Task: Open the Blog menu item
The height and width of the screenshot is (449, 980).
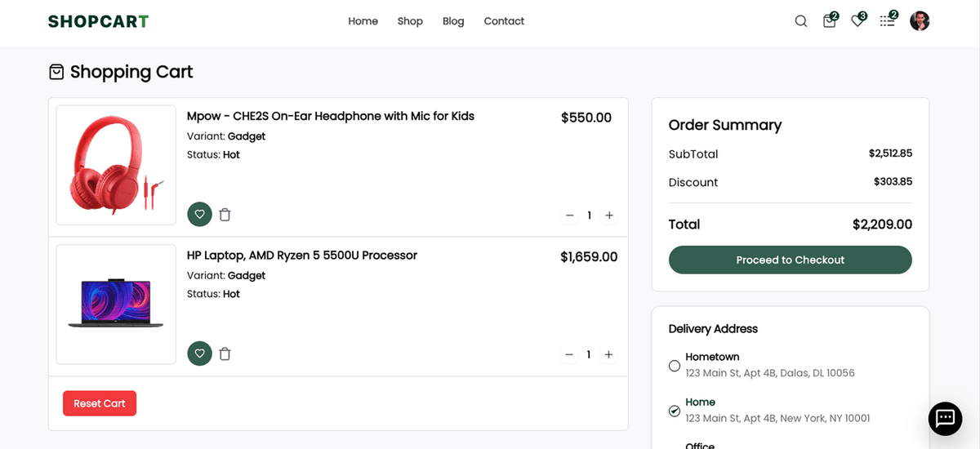Action: tap(453, 21)
